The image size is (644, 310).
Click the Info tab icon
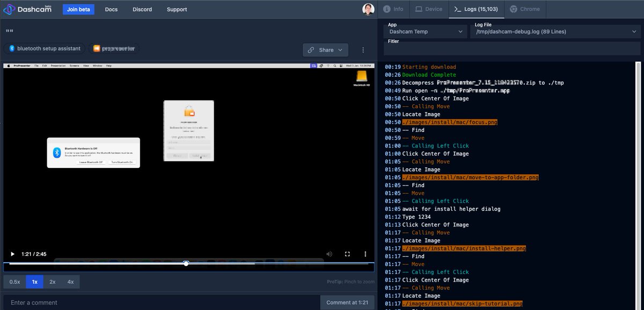(x=386, y=9)
